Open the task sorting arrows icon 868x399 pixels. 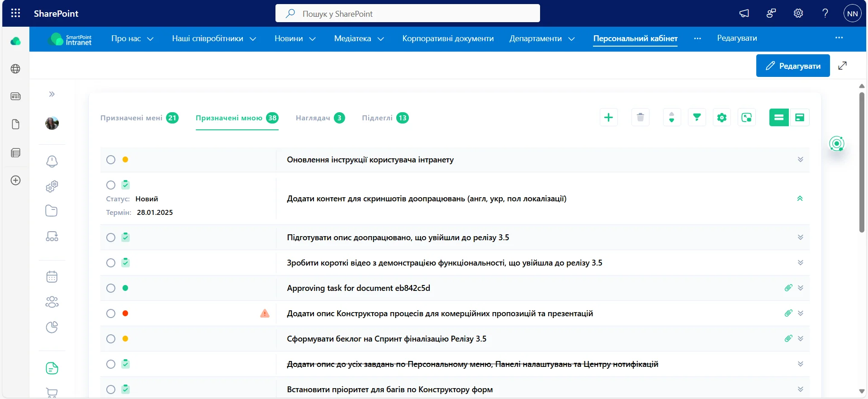672,118
